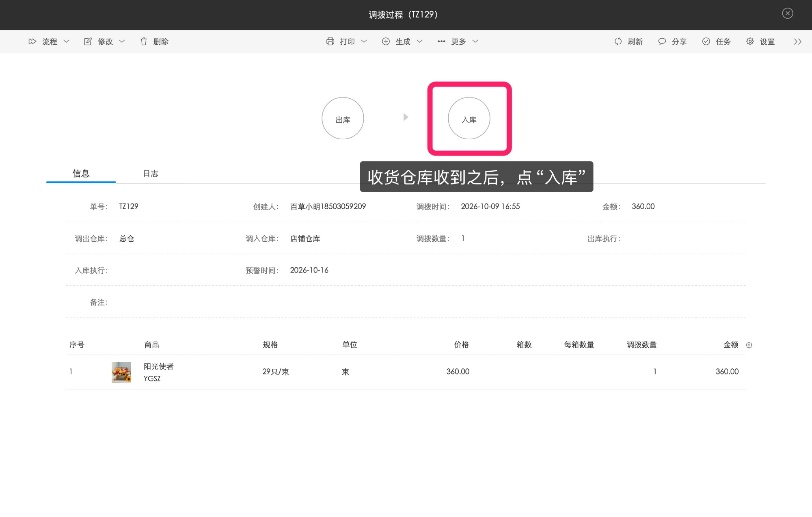Click the product code YGSZ

tap(152, 379)
